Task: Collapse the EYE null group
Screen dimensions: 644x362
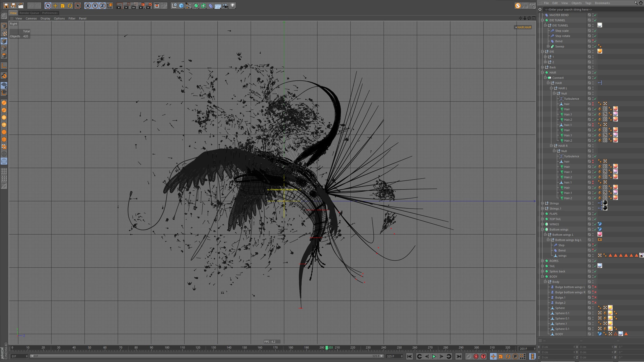Action: (x=543, y=51)
